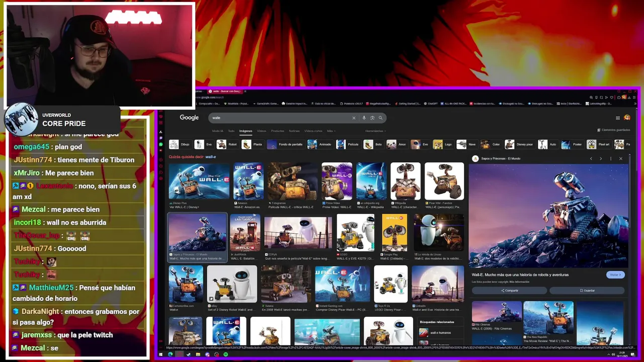Open the Más información copyright link
The height and width of the screenshot is (362, 644).
(519, 282)
